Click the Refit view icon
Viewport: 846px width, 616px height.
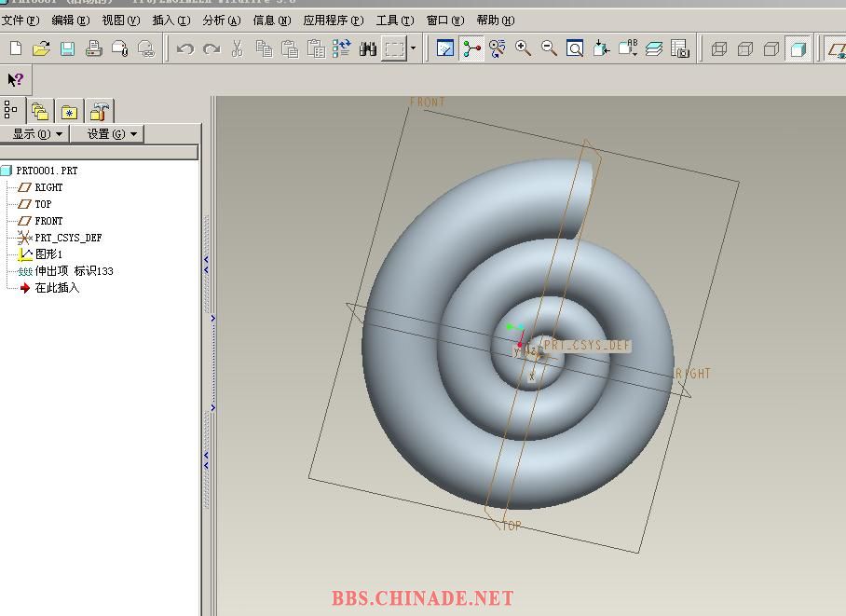(576, 48)
